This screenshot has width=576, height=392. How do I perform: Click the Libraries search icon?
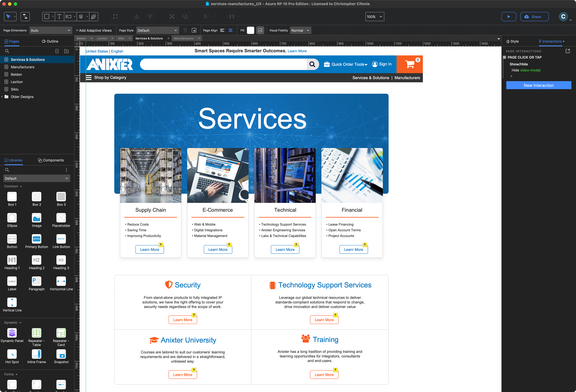(7, 170)
